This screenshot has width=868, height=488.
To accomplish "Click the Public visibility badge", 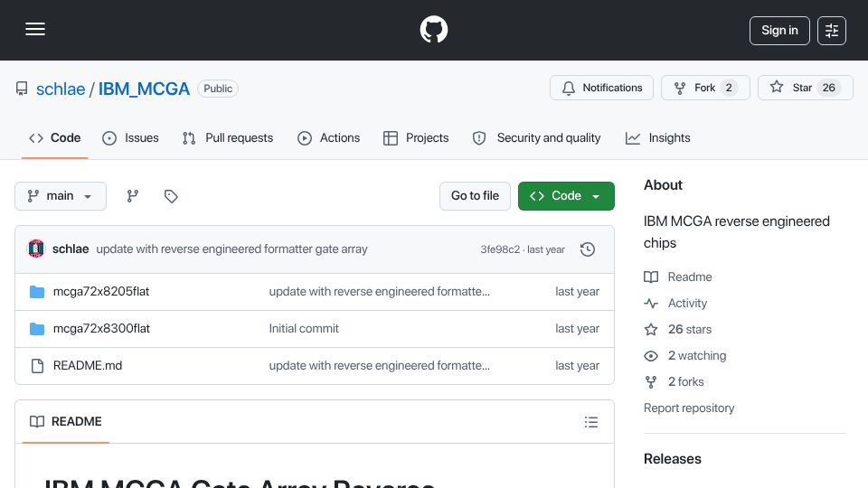I will (218, 89).
